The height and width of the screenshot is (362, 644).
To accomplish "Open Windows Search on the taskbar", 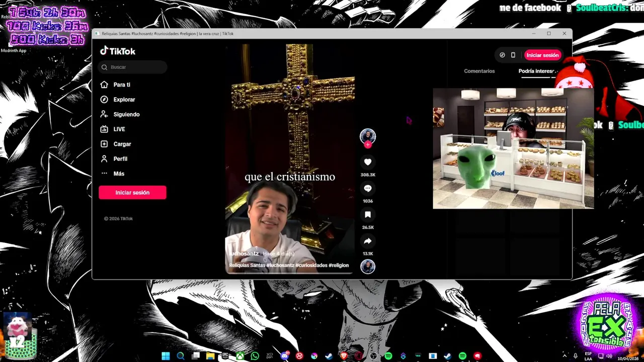I will tap(181, 356).
